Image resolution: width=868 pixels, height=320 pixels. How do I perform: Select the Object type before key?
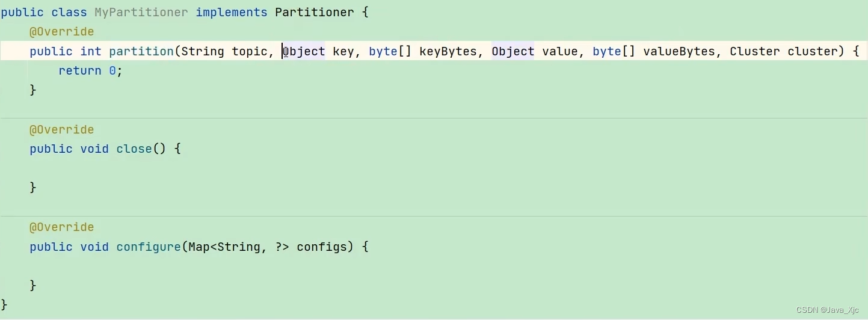click(x=304, y=51)
